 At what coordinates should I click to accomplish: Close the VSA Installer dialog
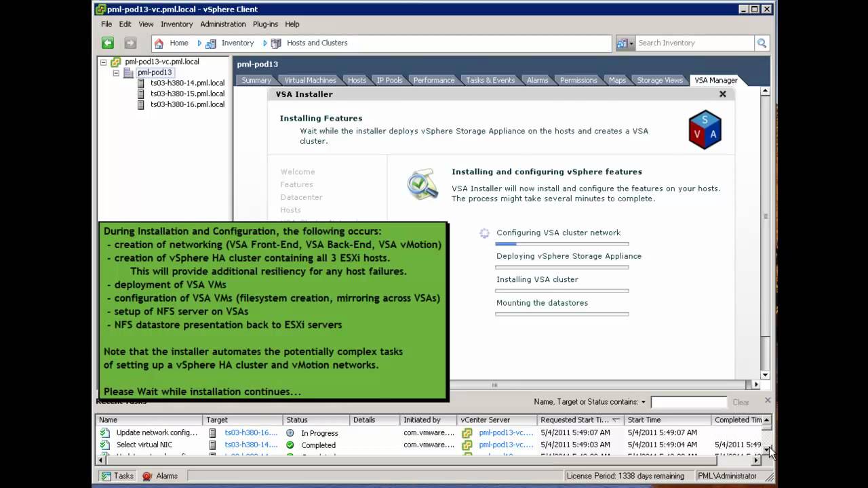coord(723,94)
